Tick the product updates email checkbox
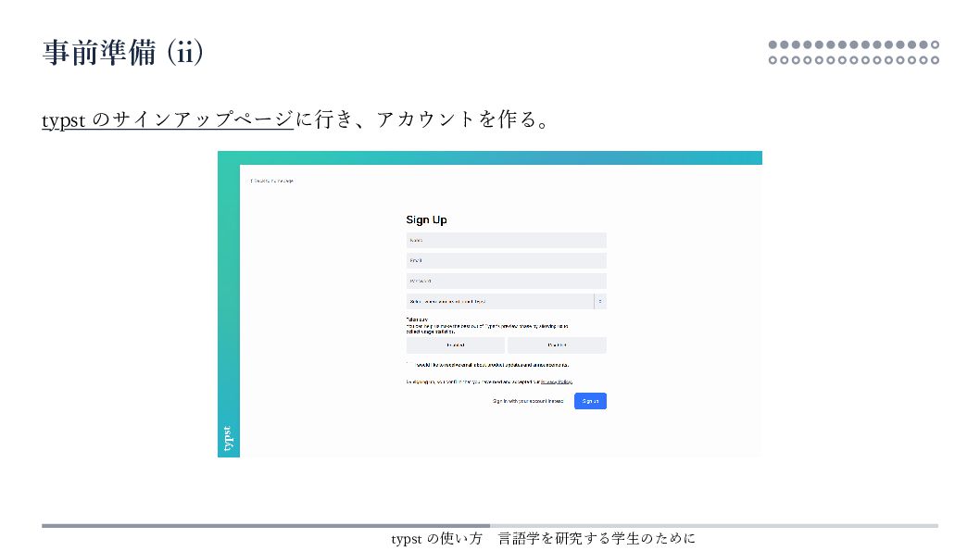 (409, 364)
